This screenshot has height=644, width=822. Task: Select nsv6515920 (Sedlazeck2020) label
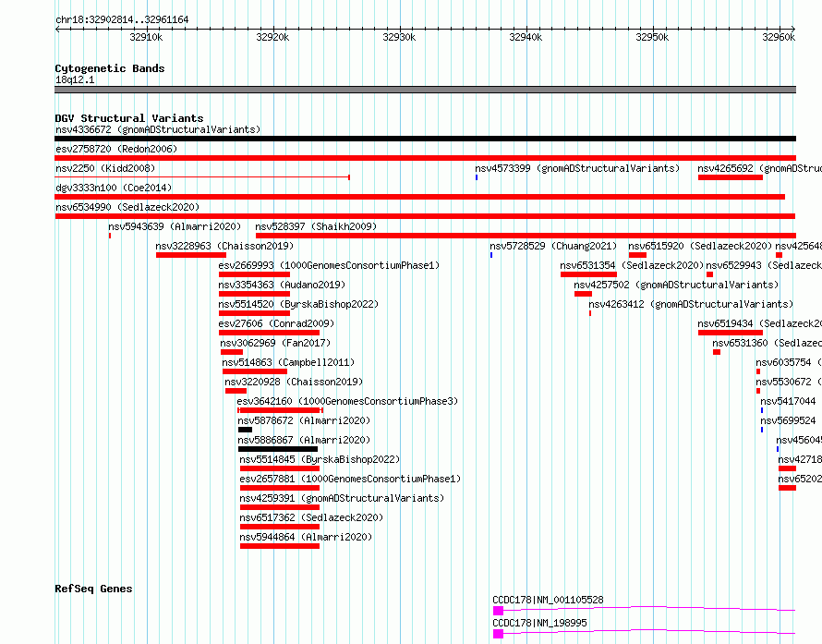(x=700, y=246)
